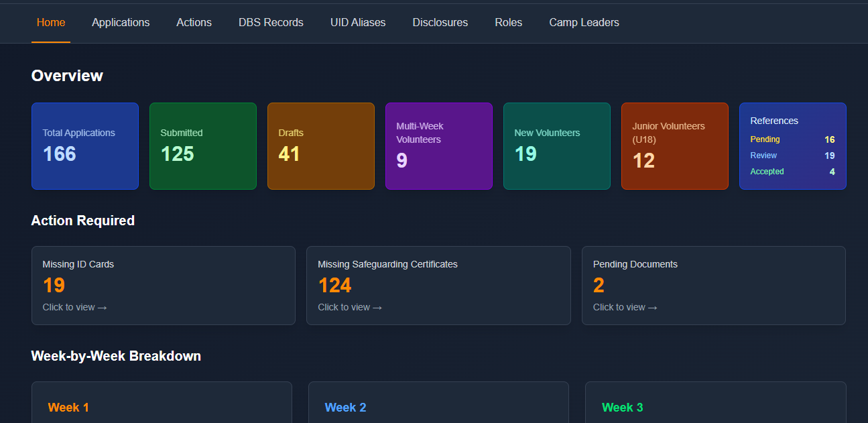This screenshot has height=423, width=868.
Task: Return to the Home tab
Action: point(50,22)
